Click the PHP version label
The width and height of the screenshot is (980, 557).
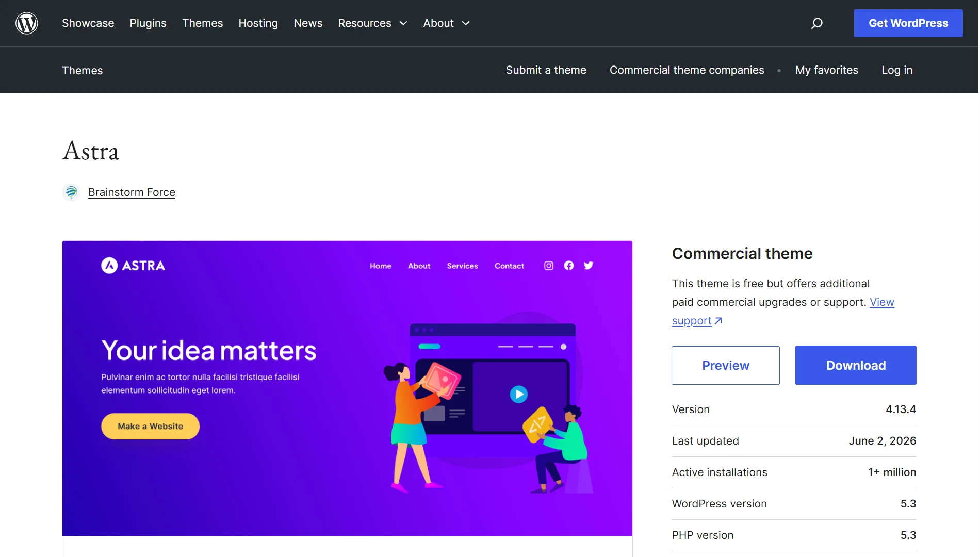click(x=703, y=535)
